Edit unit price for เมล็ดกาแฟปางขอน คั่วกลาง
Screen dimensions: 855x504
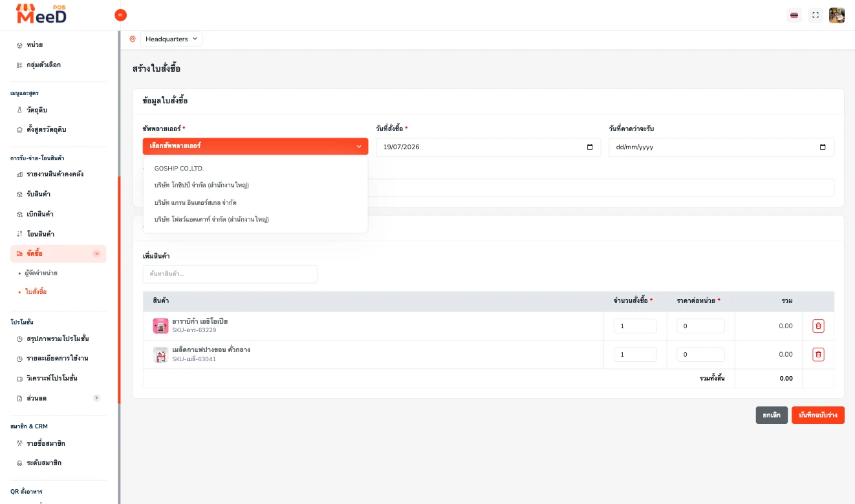(x=700, y=355)
